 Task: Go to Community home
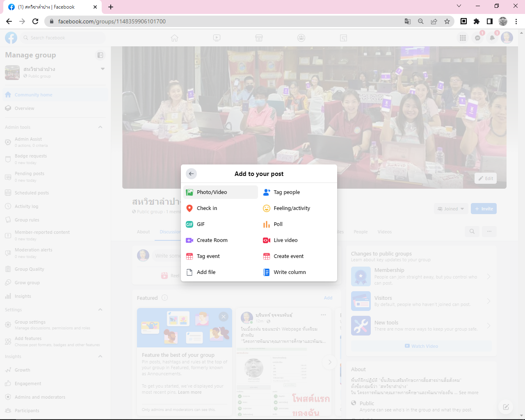click(55, 95)
